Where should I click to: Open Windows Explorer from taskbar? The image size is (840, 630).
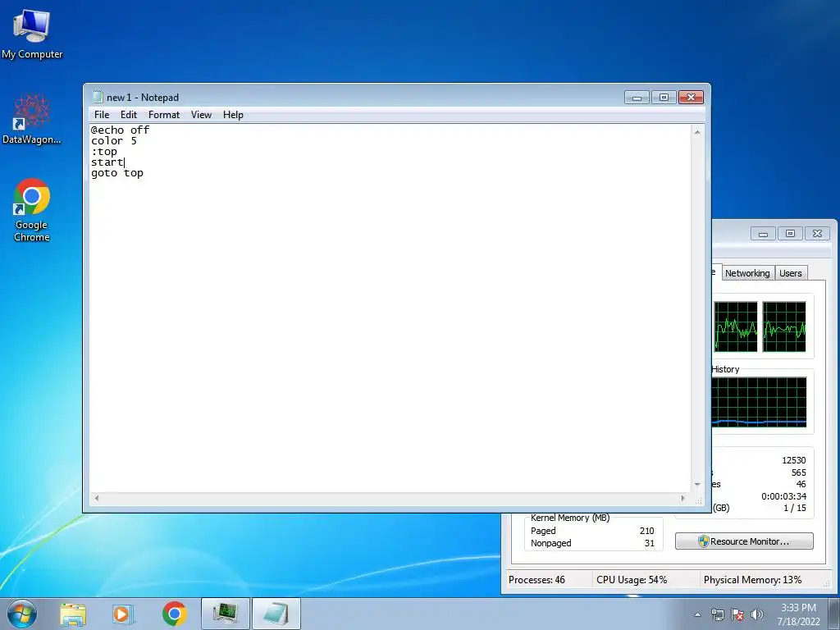tap(73, 614)
